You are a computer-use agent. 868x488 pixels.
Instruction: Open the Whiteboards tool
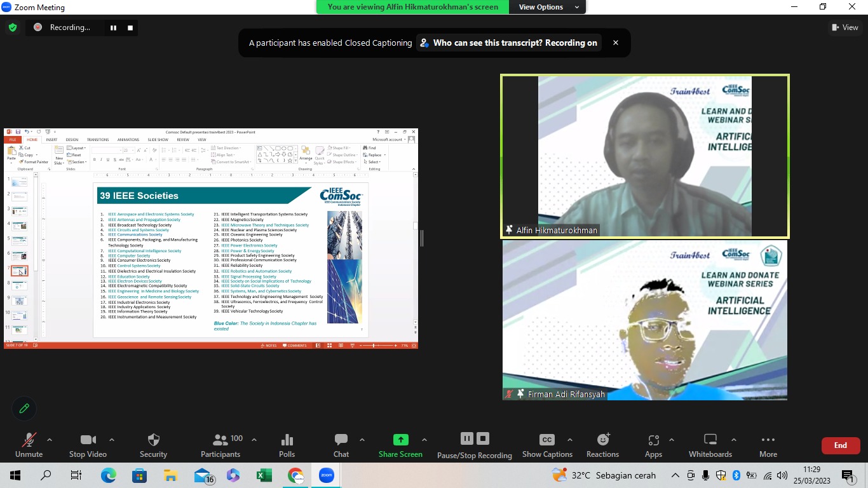(x=710, y=445)
